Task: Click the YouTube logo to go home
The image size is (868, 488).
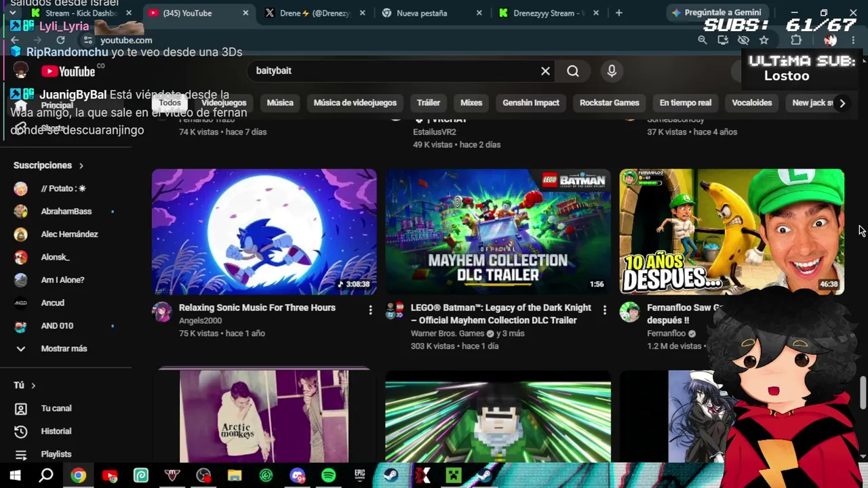Action: point(68,71)
